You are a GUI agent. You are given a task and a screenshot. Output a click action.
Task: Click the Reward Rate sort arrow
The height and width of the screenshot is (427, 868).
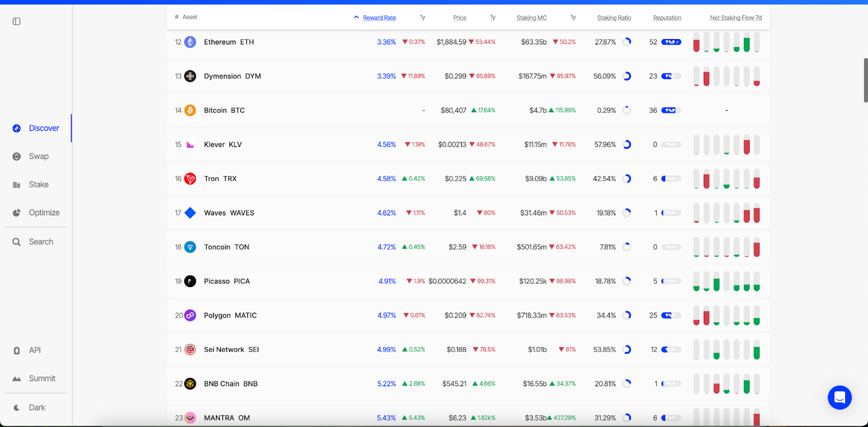click(x=356, y=17)
